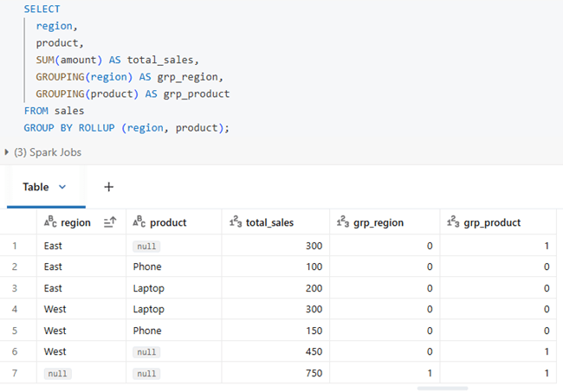Click the sort icon in region column
563x392 pixels.
(110, 222)
